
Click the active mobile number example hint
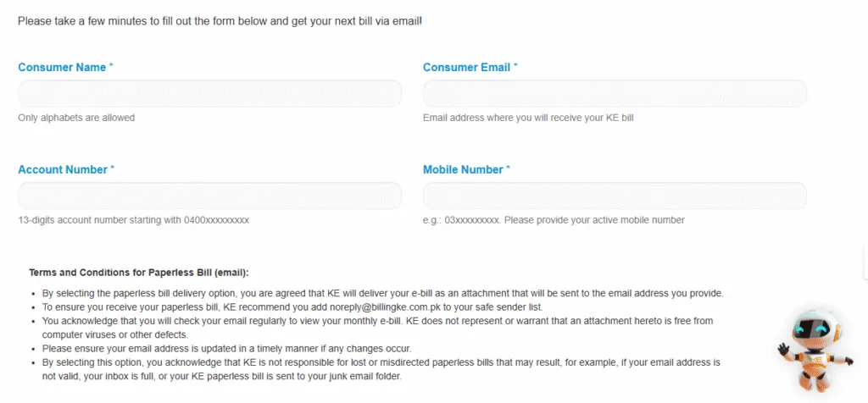(x=554, y=220)
